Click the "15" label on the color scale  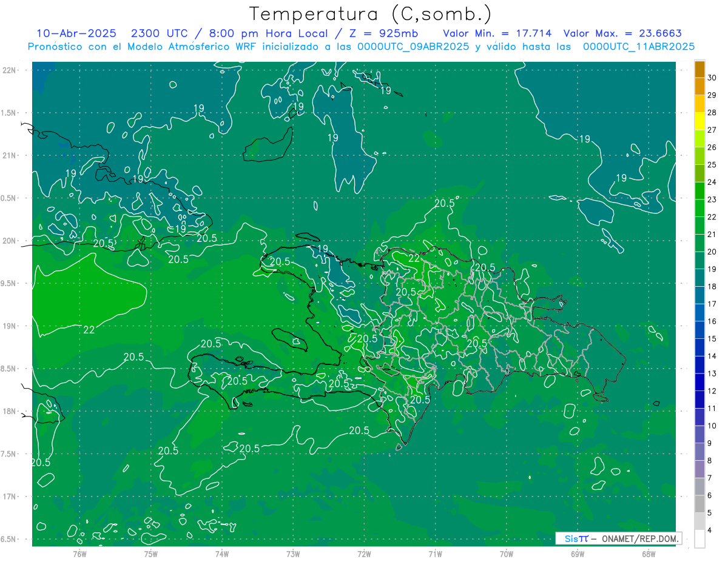[x=712, y=338]
